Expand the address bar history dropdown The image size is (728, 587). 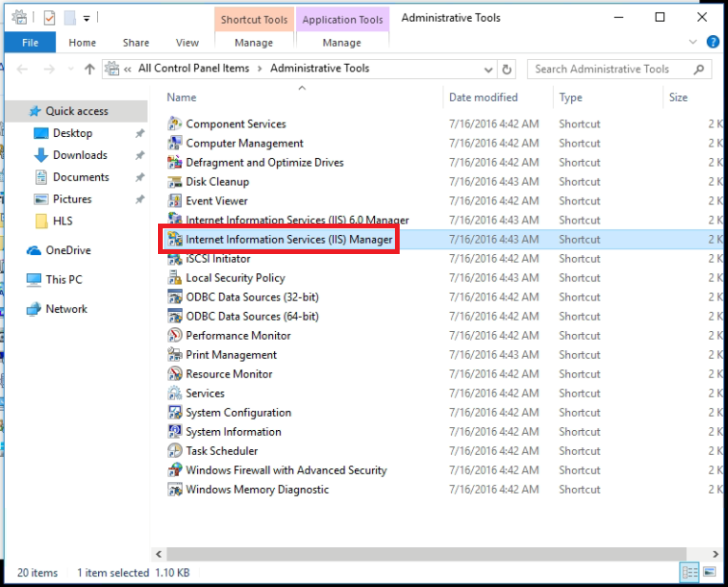click(x=488, y=69)
